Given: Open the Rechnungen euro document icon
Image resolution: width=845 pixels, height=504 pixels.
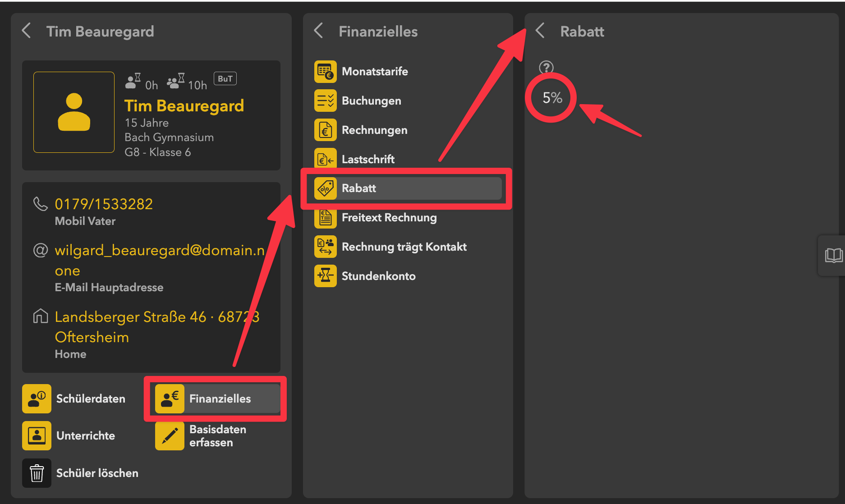Looking at the screenshot, I should pyautogui.click(x=325, y=130).
